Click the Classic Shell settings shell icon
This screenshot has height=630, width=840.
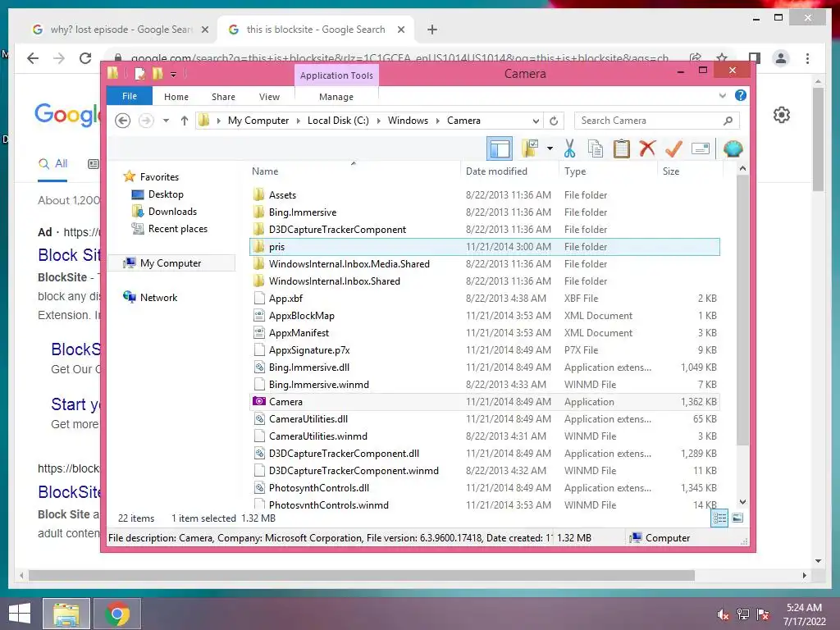click(733, 148)
